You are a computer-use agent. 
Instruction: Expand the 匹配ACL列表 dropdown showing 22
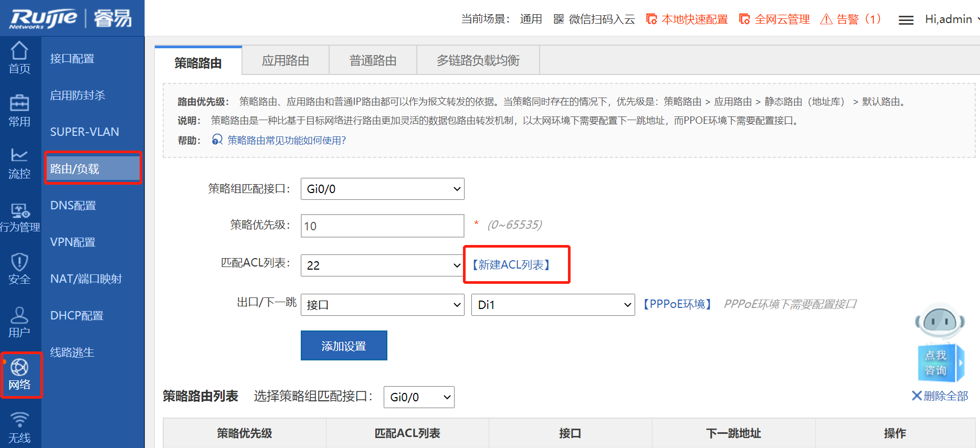pyautogui.click(x=382, y=265)
